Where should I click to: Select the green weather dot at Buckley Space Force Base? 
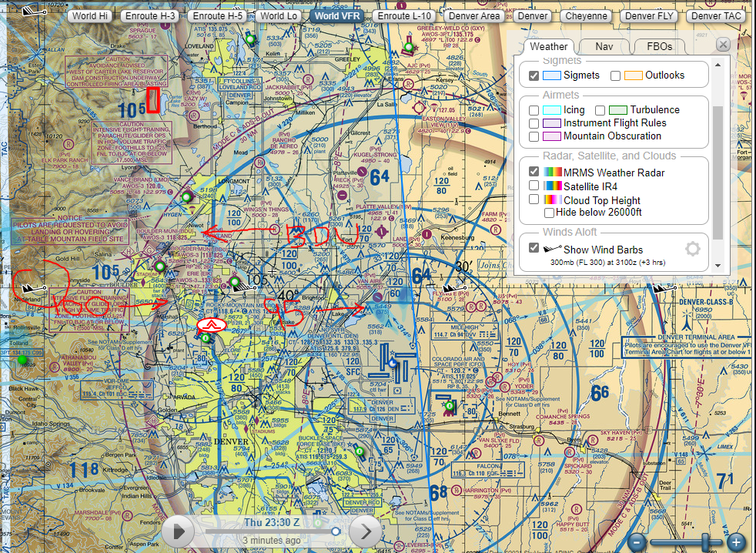coord(360,451)
